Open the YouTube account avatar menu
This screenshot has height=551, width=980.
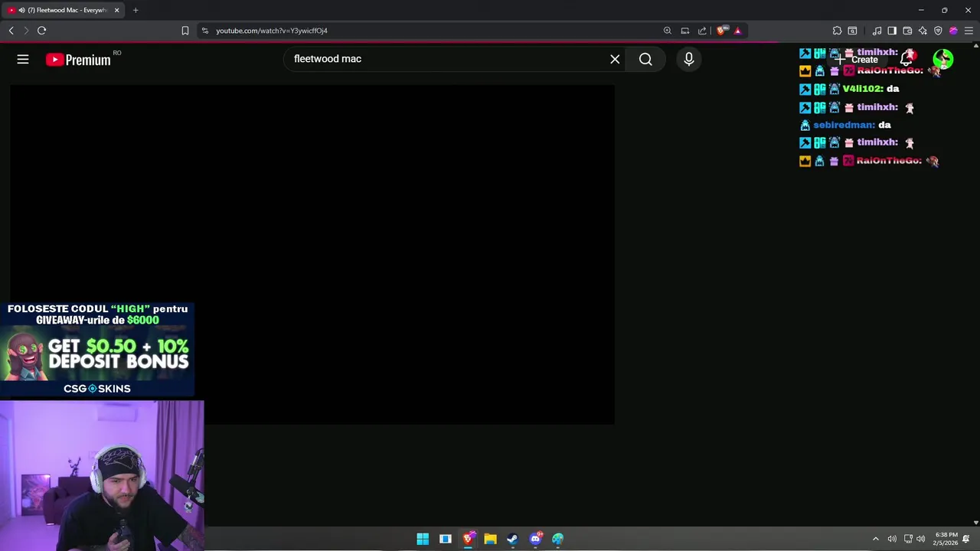pos(942,59)
